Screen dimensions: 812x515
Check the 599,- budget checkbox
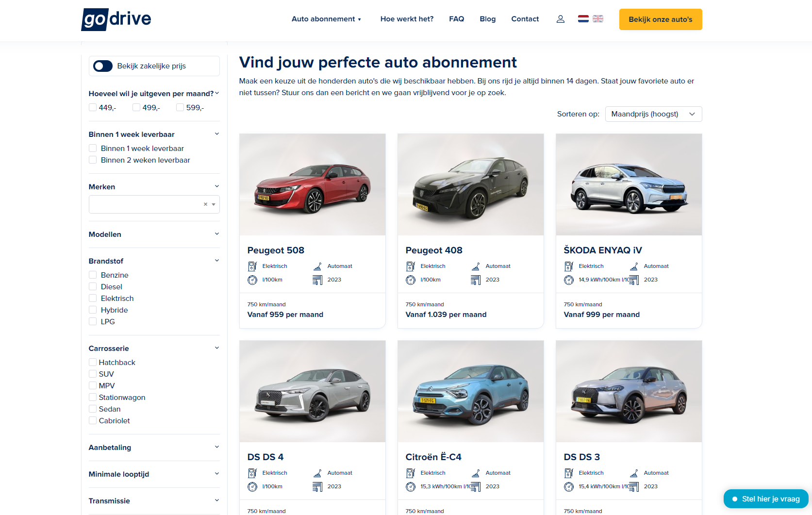180,107
